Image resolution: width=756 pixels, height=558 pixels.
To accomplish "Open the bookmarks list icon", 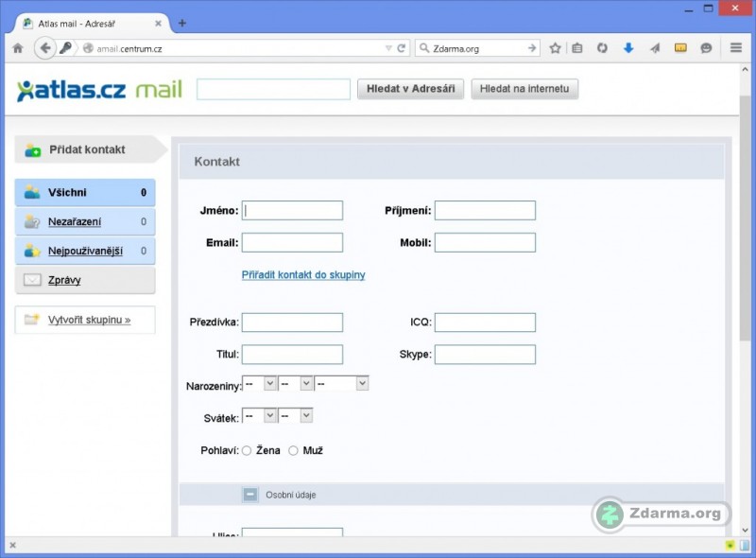I will 577,48.
